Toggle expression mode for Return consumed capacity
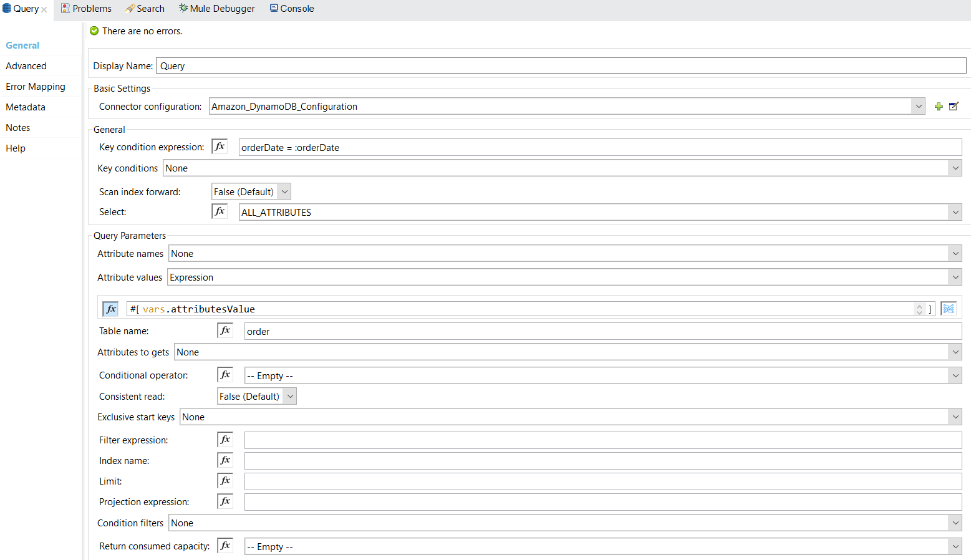 [225, 544]
